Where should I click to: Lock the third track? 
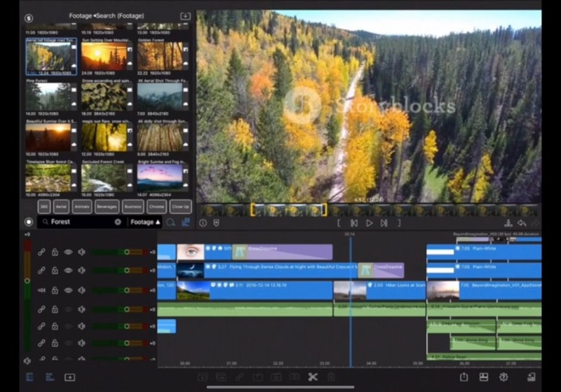[x=55, y=290]
